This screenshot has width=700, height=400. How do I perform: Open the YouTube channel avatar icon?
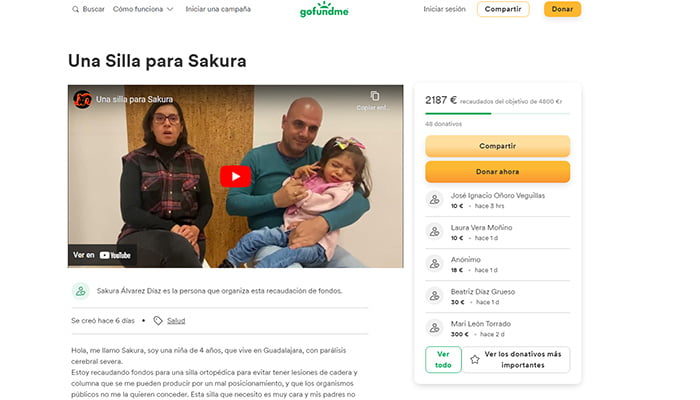click(83, 100)
